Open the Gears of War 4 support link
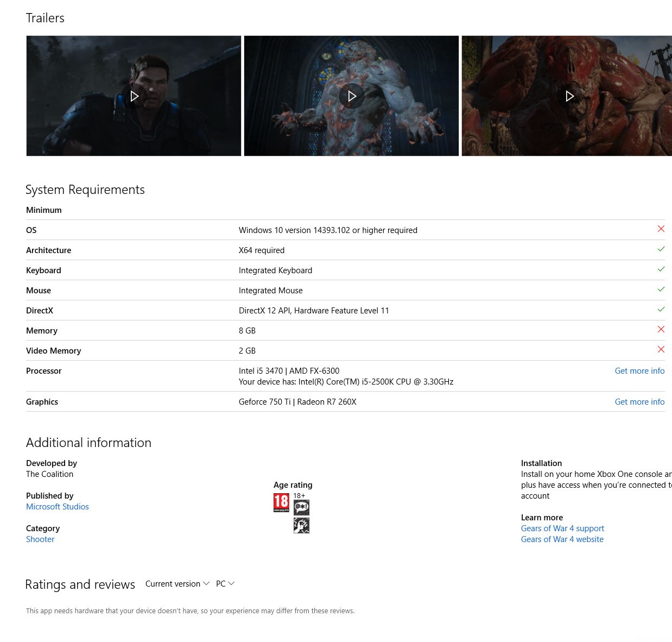Viewport: 672px width, 642px height. pyautogui.click(x=562, y=528)
